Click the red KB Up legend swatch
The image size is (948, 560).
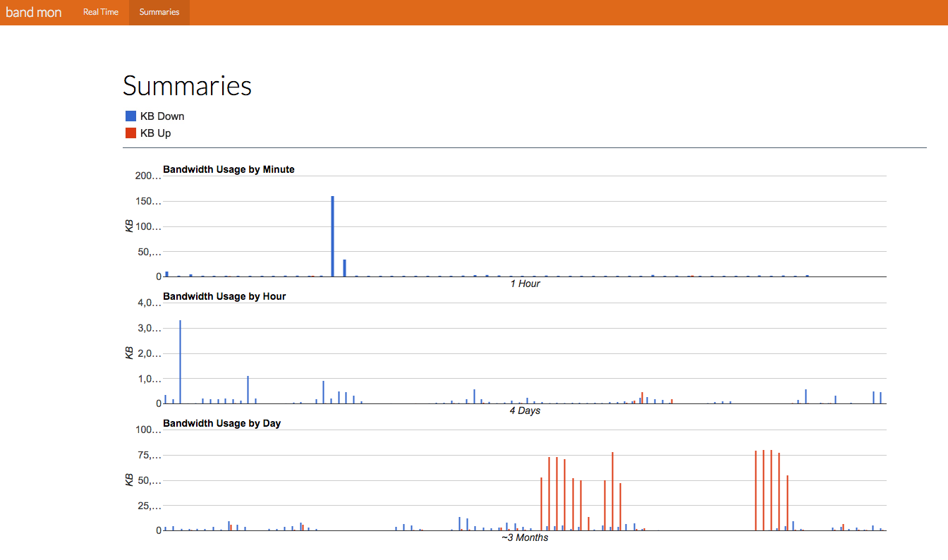130,133
